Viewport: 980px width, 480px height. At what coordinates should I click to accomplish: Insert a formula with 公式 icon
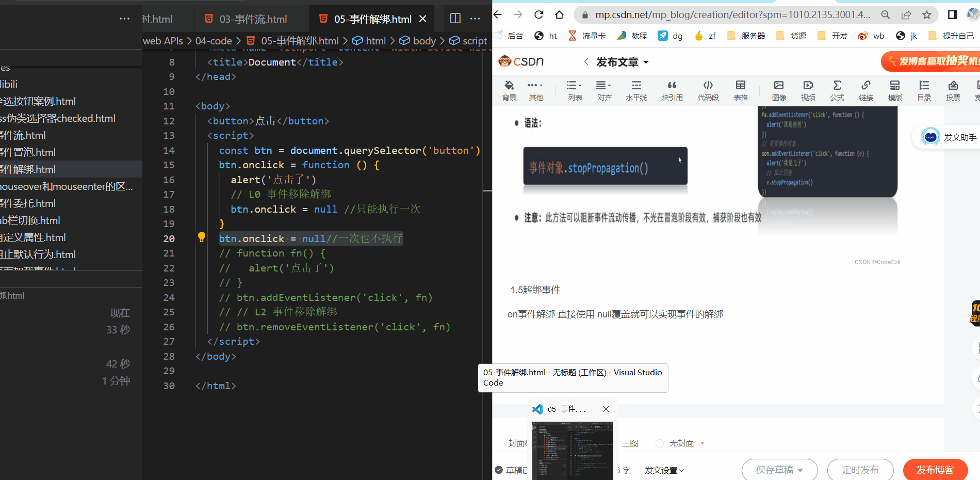[837, 91]
